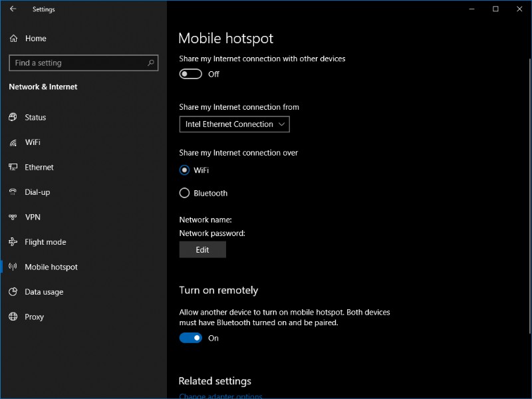
Task: Open the Proxy settings page
Action: [33, 317]
